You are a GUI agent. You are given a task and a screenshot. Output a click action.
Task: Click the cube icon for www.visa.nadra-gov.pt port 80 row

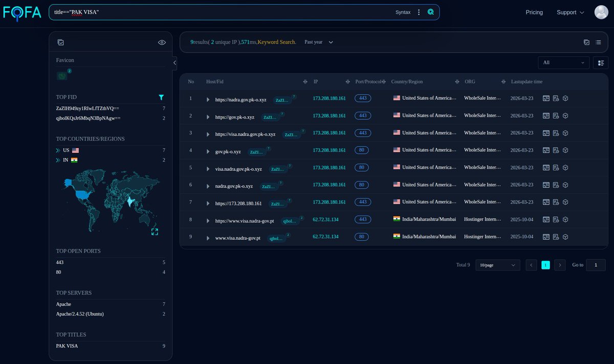[x=565, y=237]
